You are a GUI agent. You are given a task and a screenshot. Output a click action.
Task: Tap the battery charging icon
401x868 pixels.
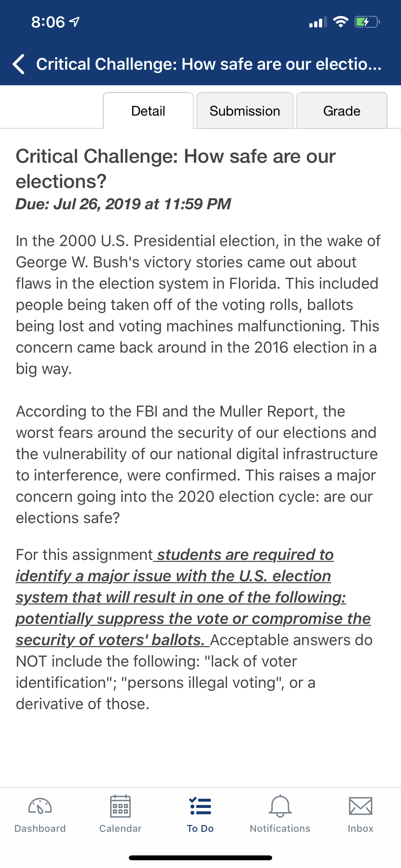tap(367, 22)
